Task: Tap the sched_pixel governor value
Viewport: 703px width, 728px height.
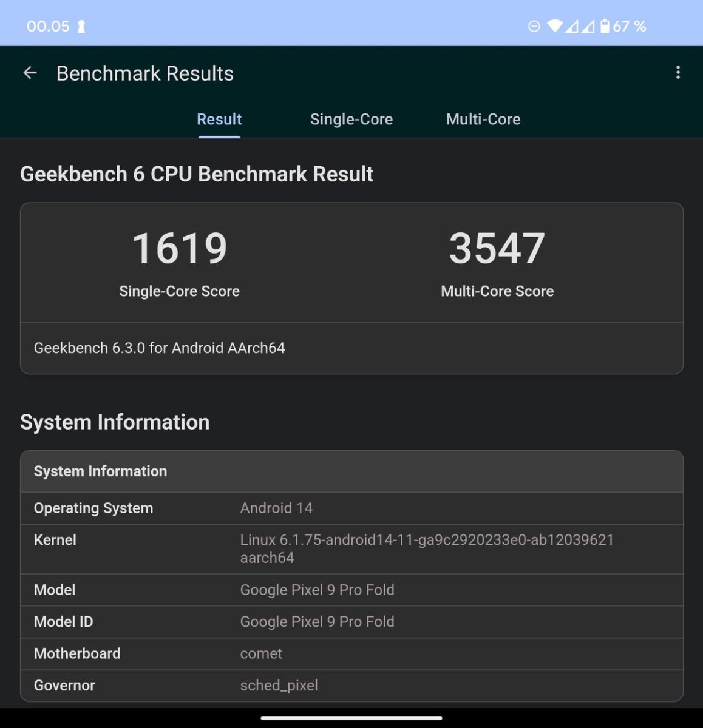Action: tap(279, 686)
